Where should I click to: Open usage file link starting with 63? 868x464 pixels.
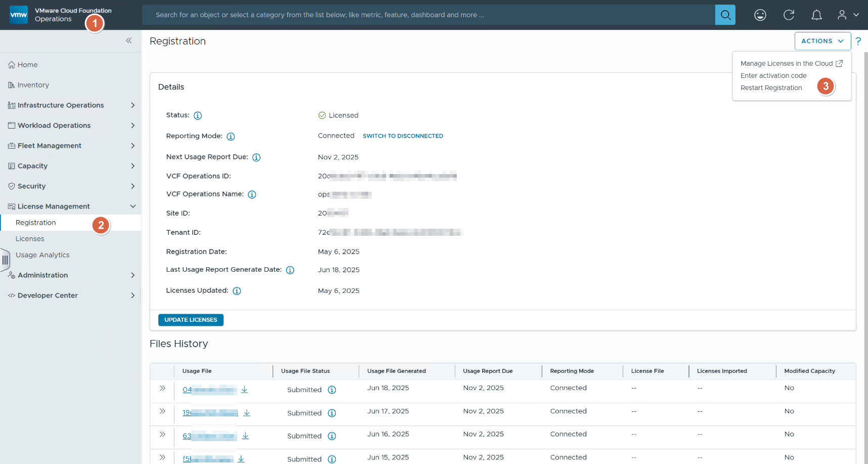point(209,436)
